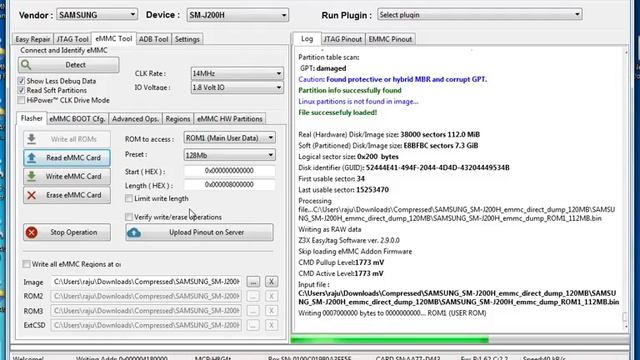Open eMMC BOOT Cfg. sub-tab
This screenshot has width=640, height=360.
coord(78,119)
